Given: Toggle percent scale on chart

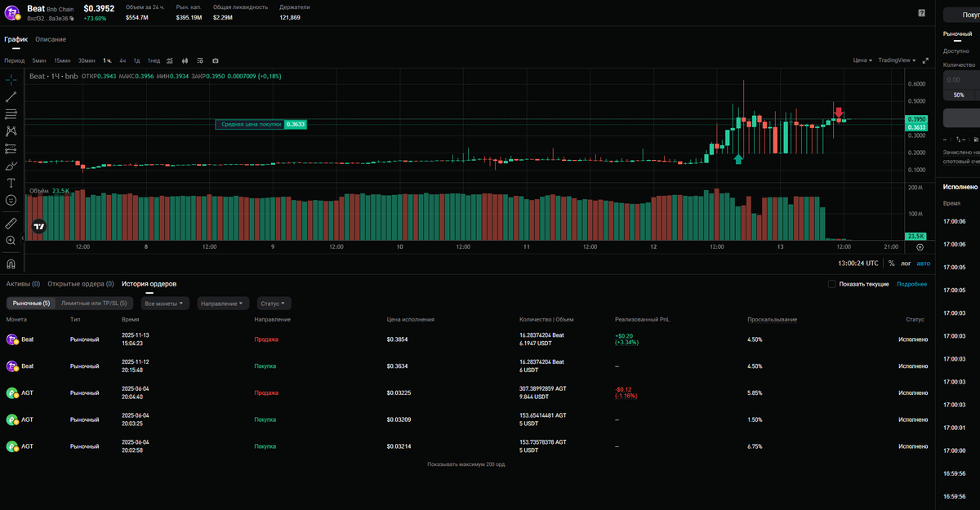Looking at the screenshot, I should (891, 263).
